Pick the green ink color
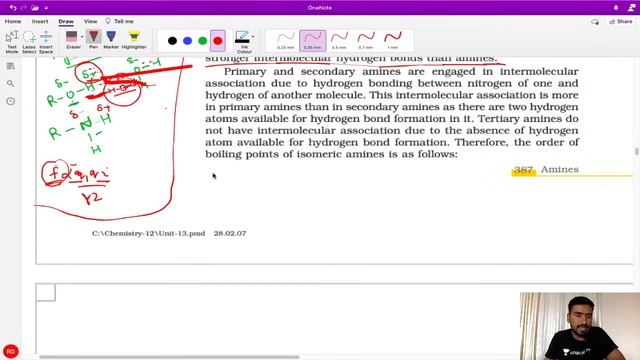Screen dimensions: 640x360 pyautogui.click(x=202, y=41)
